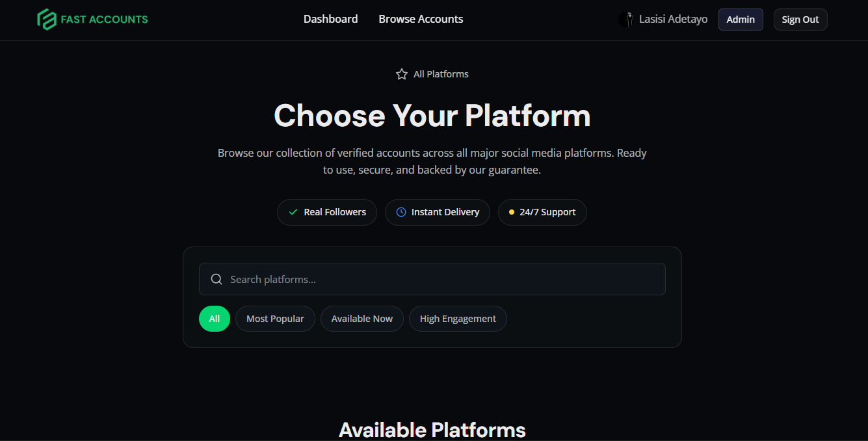
Task: Go to Browse Accounts in navigation
Action: (x=421, y=20)
